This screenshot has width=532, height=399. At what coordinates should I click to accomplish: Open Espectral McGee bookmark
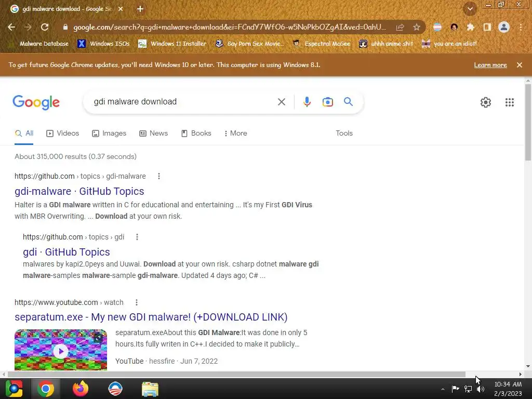[321, 44]
